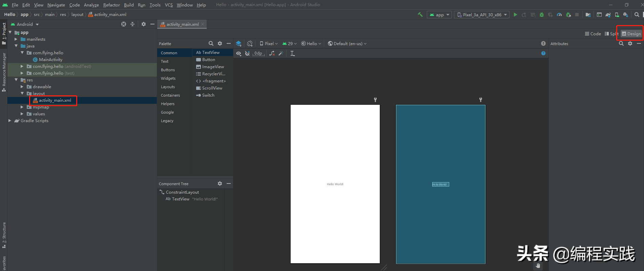Viewport: 644px width, 271px height.
Task: Switch to Split view mode
Action: pos(611,34)
